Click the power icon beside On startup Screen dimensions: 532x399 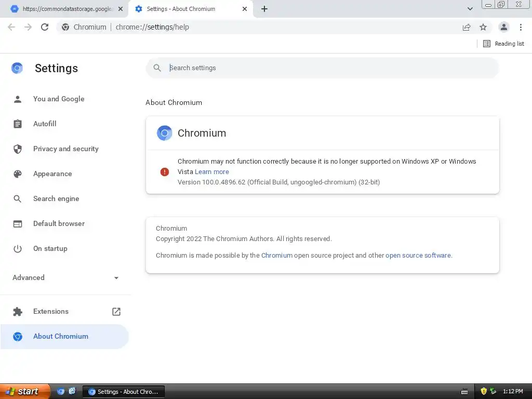coord(18,249)
